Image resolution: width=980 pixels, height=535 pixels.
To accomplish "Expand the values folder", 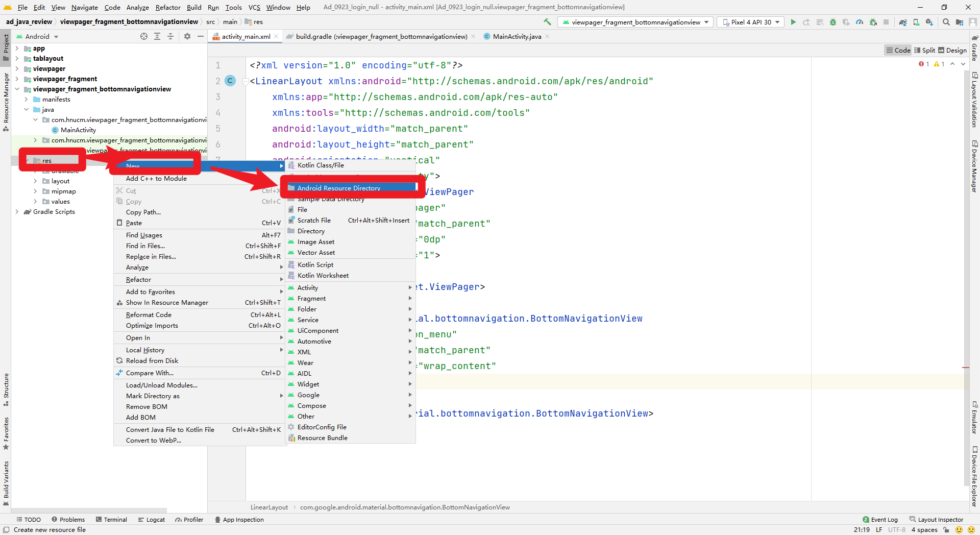I will [35, 202].
